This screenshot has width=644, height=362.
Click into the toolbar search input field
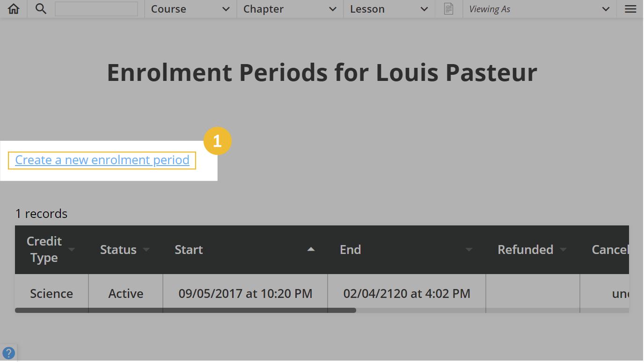(96, 9)
